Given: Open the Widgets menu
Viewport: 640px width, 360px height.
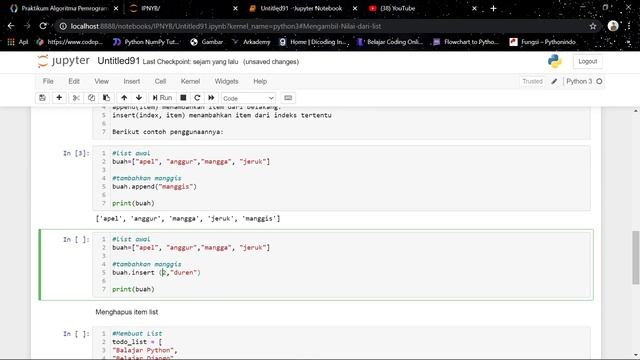Looking at the screenshot, I should click(226, 81).
